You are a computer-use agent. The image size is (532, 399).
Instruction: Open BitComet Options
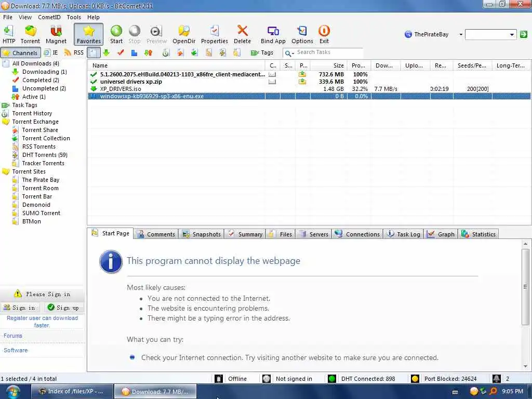pyautogui.click(x=302, y=34)
